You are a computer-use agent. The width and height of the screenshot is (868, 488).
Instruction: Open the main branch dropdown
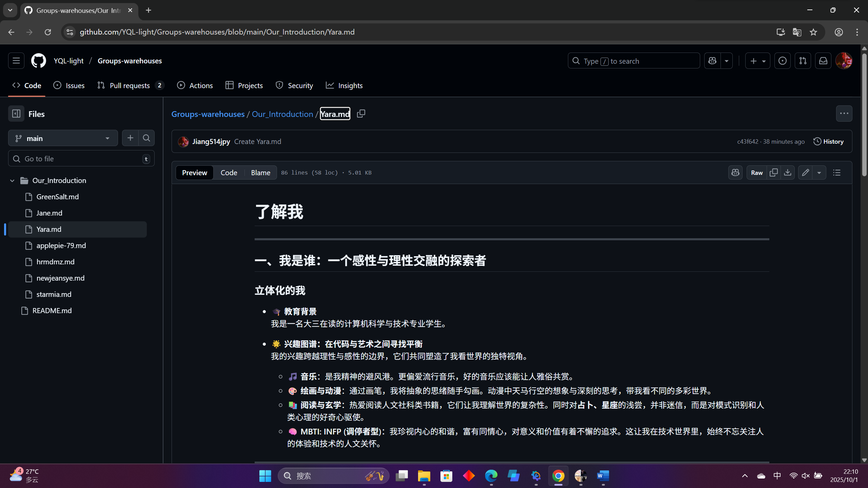(x=63, y=138)
